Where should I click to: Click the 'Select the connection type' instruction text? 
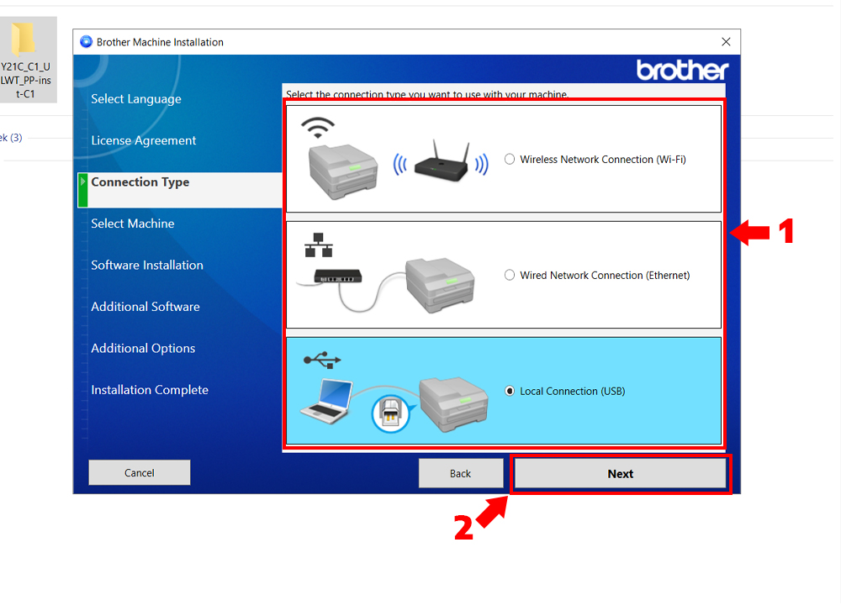click(x=427, y=94)
